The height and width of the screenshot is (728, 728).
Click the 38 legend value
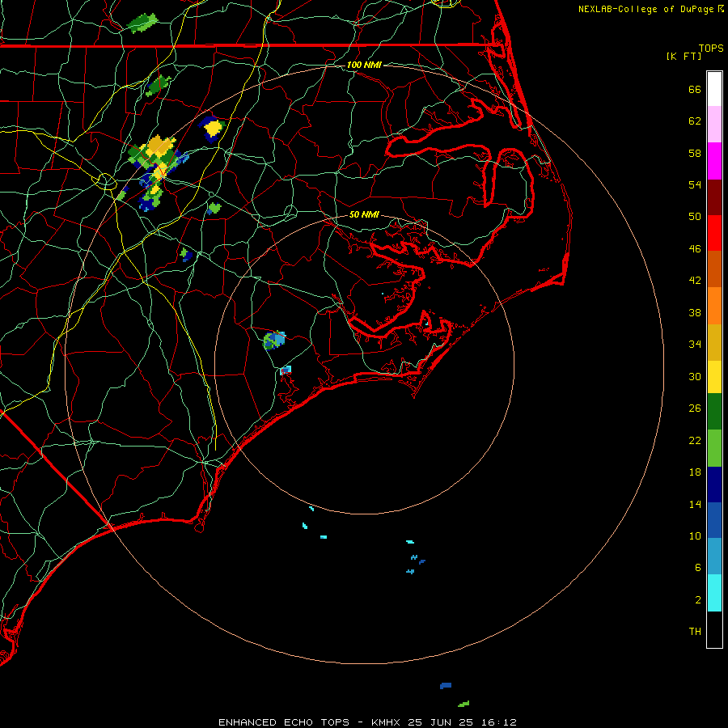click(x=695, y=312)
